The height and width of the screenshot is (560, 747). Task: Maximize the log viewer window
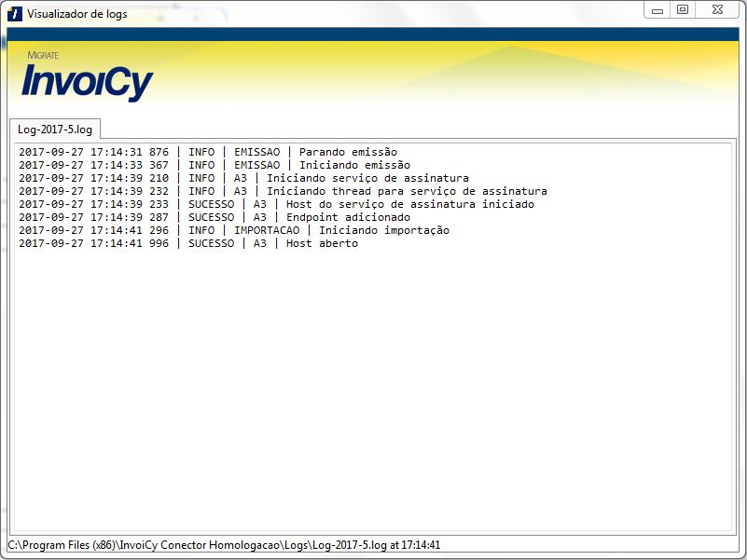(683, 9)
